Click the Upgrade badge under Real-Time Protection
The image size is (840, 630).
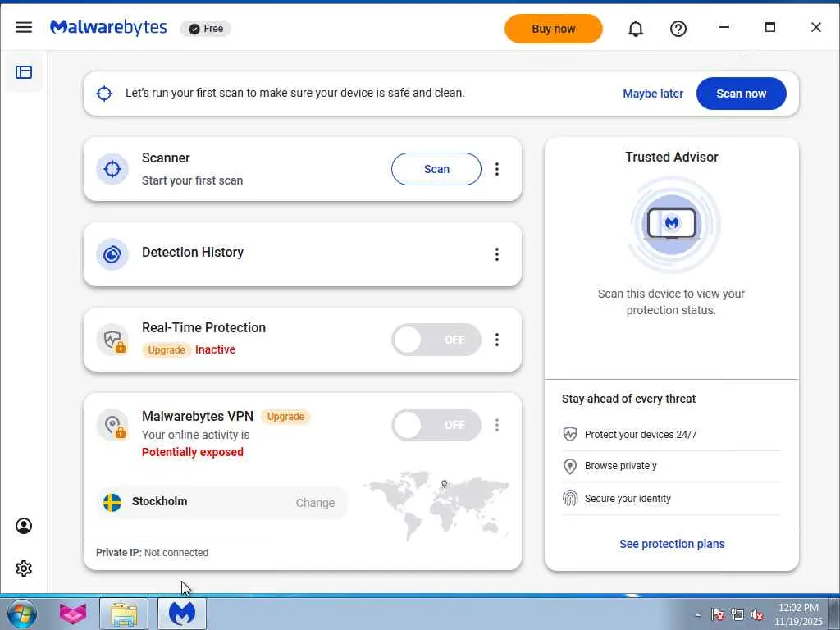coord(167,349)
